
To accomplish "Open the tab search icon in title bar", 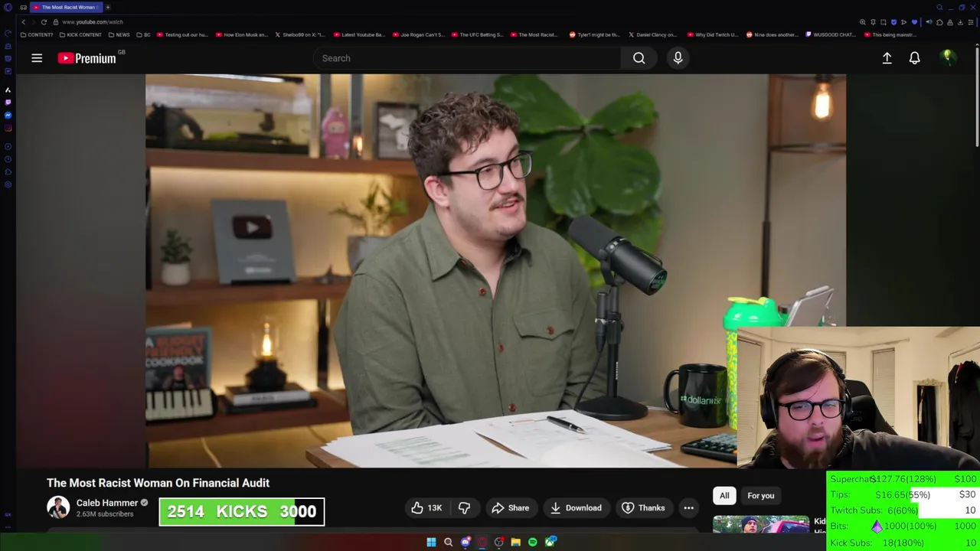I will [939, 7].
